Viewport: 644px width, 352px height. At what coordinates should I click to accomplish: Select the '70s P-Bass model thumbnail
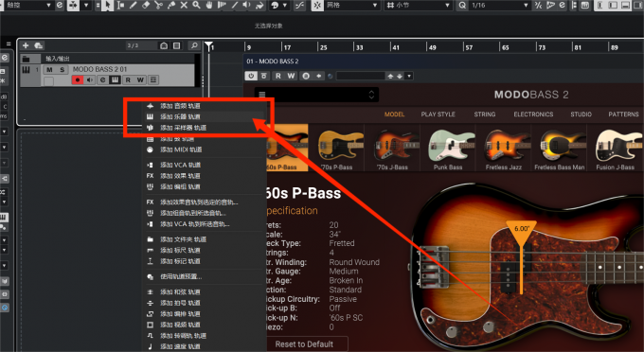pos(336,149)
